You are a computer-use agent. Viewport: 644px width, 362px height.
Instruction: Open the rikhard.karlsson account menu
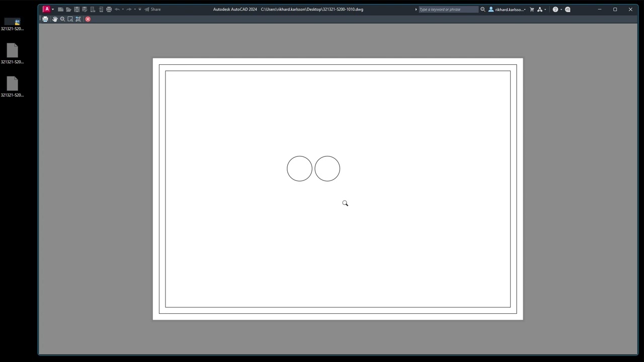point(507,10)
